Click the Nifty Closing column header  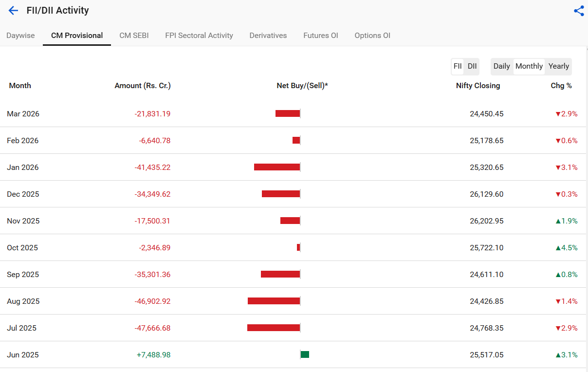pyautogui.click(x=478, y=86)
